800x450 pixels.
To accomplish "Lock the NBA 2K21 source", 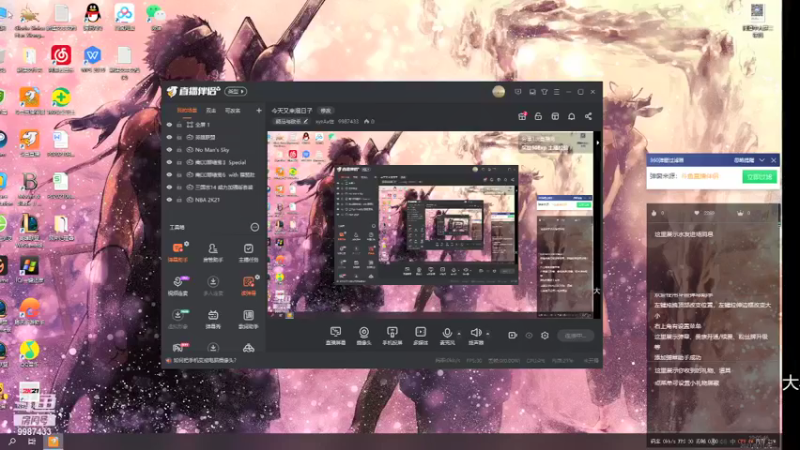I will coord(179,200).
